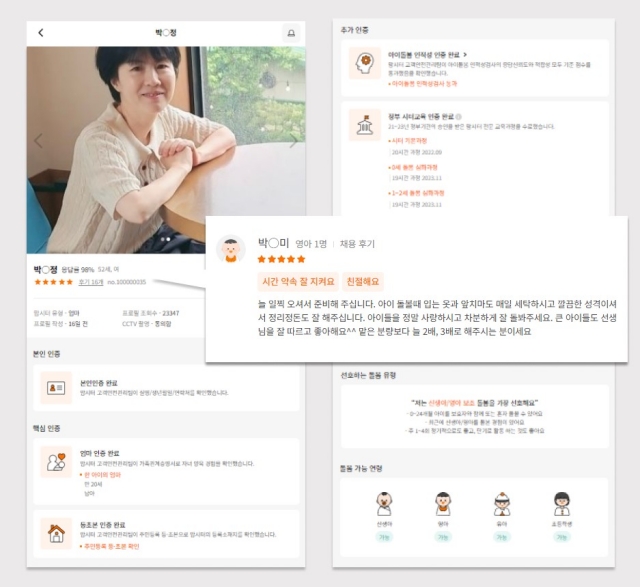Click the 엄마 인증 parent-heart icon
This screenshot has width=640, height=587.
pyautogui.click(x=56, y=462)
